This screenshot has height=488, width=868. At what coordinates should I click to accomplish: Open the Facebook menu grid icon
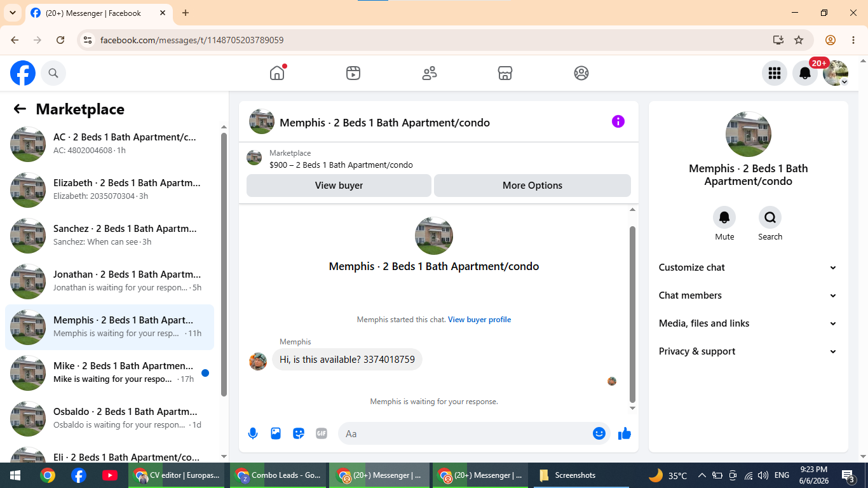(x=774, y=73)
